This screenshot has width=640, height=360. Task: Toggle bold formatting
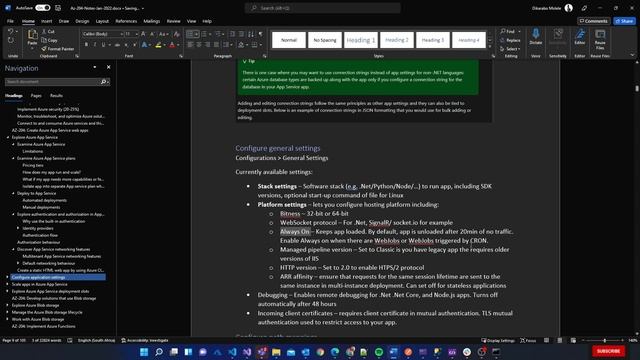point(86,44)
